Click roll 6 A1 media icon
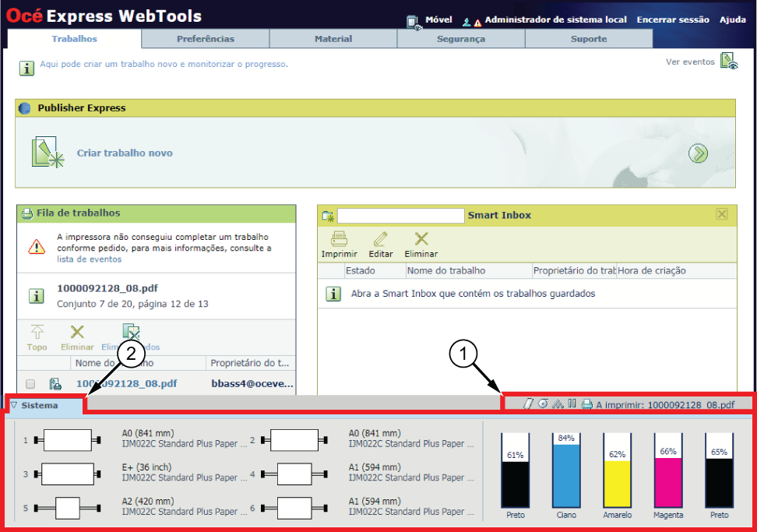This screenshot has width=757, height=532. point(294,508)
